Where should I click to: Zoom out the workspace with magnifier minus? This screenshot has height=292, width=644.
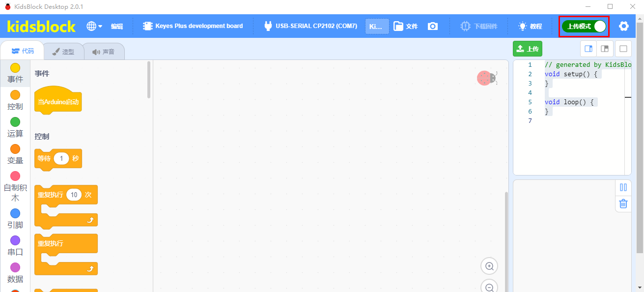[489, 288]
